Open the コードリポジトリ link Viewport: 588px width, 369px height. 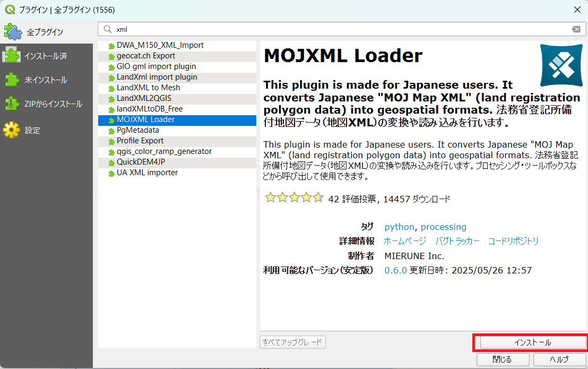pyautogui.click(x=513, y=241)
